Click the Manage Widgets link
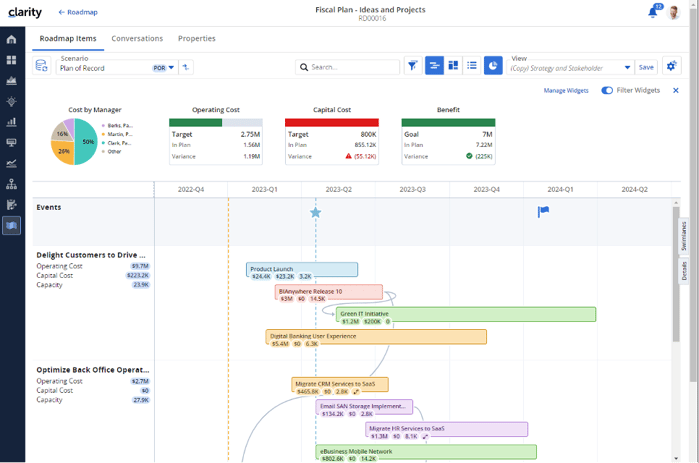 [566, 90]
